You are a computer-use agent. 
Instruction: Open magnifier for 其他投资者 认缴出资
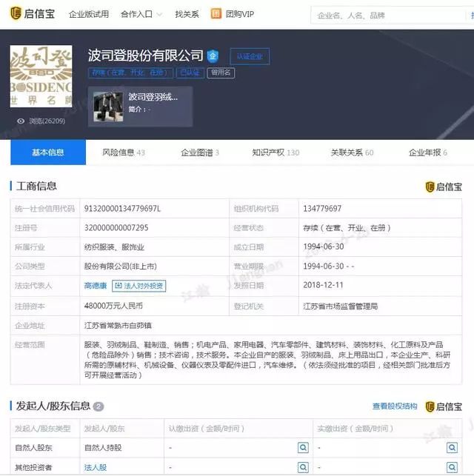tap(303, 467)
